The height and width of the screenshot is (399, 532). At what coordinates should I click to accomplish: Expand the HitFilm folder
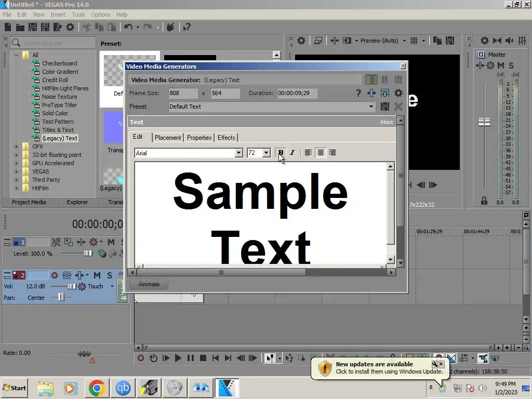[x=16, y=188]
